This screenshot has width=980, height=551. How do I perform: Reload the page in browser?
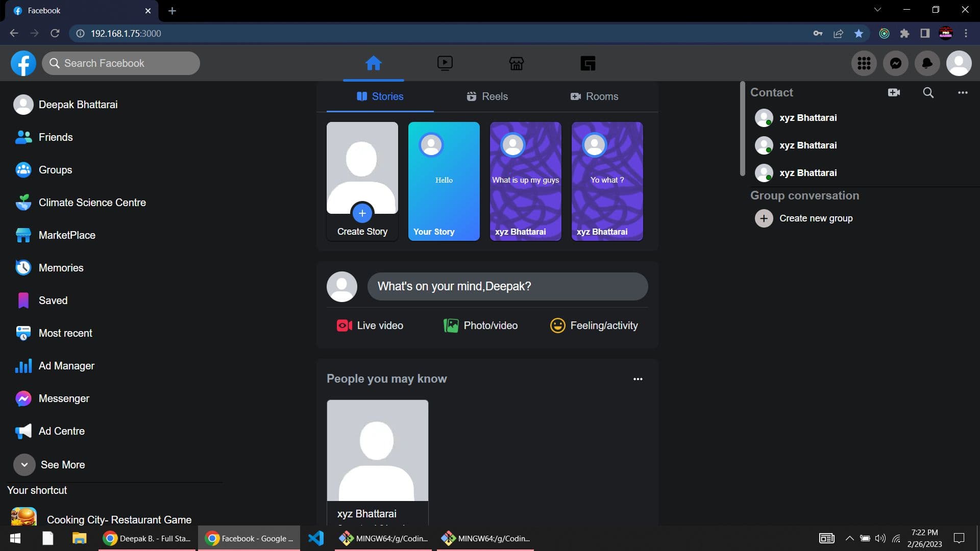pyautogui.click(x=55, y=33)
